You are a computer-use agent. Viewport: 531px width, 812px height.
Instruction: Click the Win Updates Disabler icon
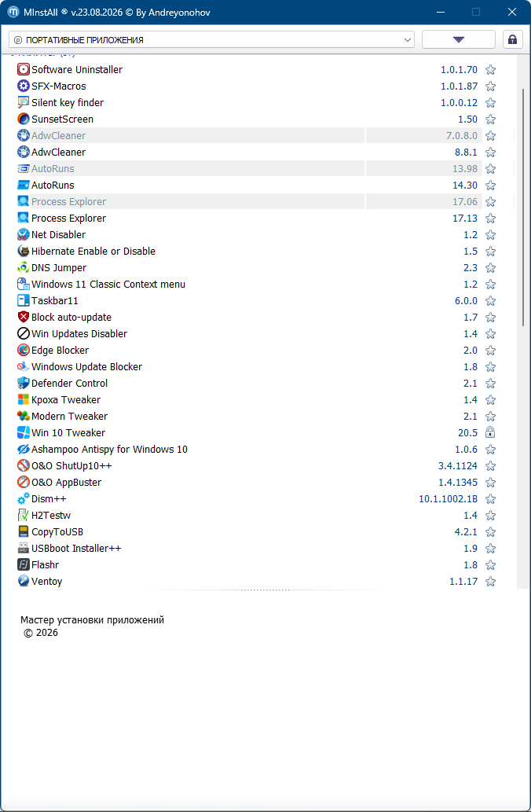[x=24, y=333]
